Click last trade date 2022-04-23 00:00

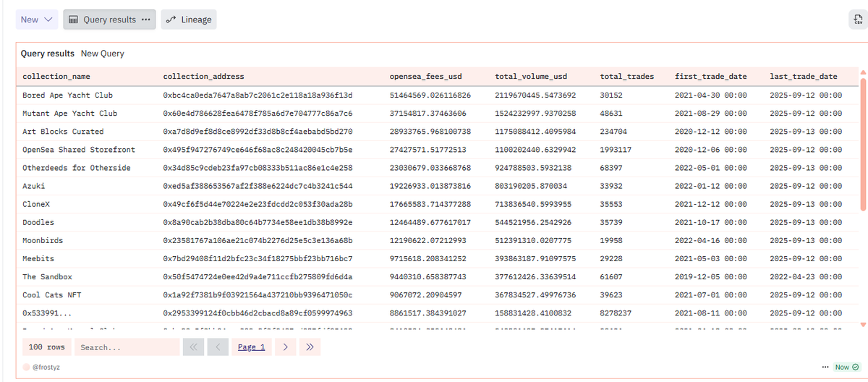pyautogui.click(x=807, y=276)
